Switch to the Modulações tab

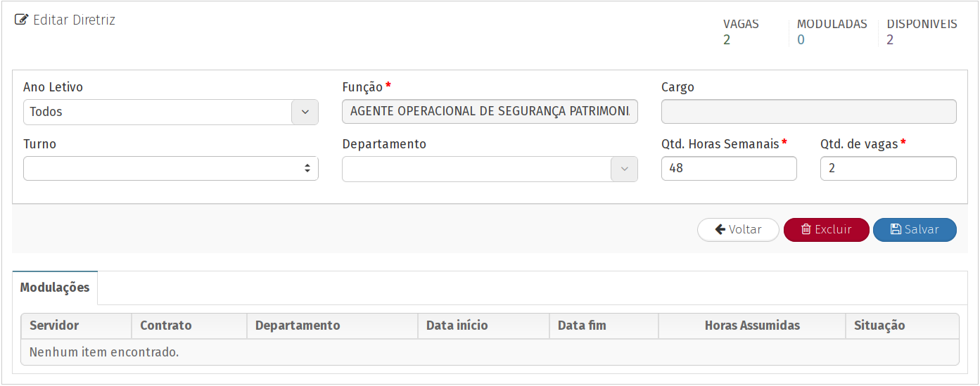click(55, 288)
